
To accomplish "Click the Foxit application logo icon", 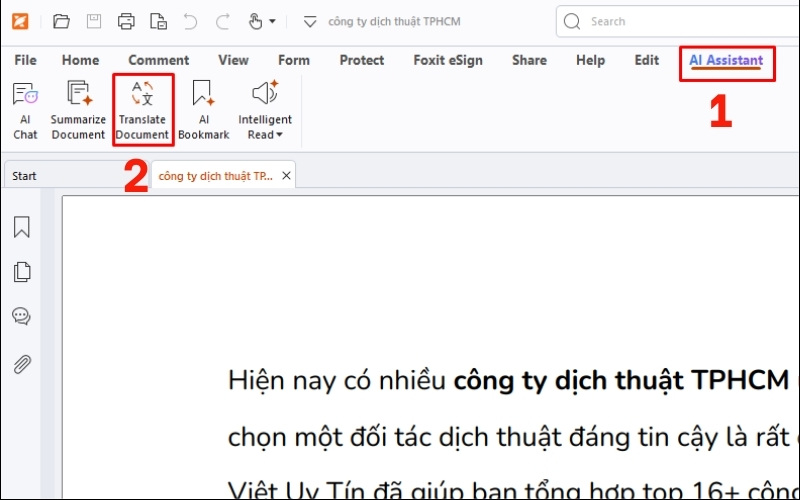I will pos(20,21).
